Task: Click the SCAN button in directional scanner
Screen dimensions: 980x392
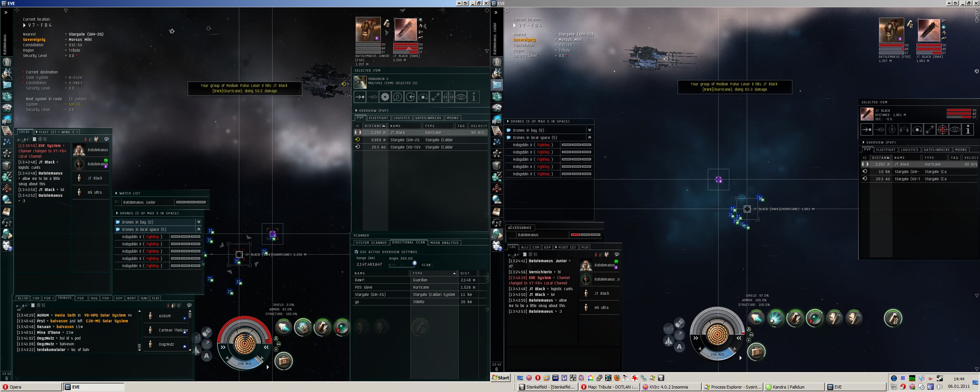Action: pyautogui.click(x=426, y=265)
